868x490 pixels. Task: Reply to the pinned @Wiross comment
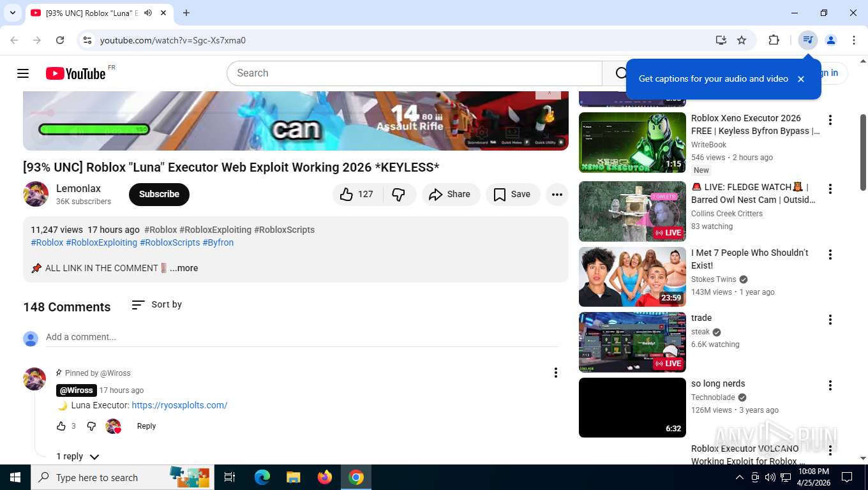[x=146, y=426]
